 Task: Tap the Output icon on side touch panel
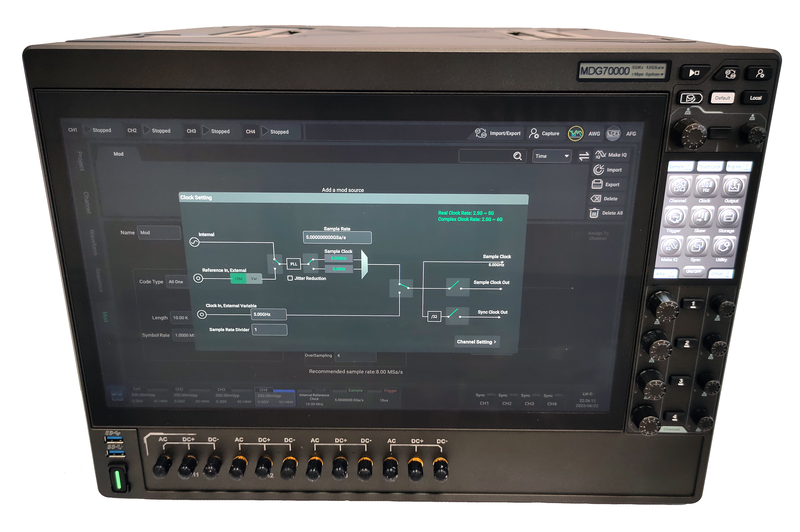pos(733,187)
